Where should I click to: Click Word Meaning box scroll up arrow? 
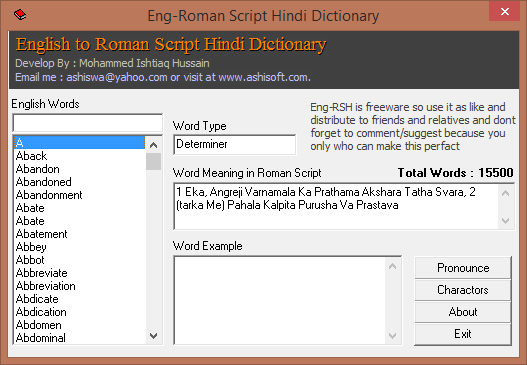click(505, 193)
